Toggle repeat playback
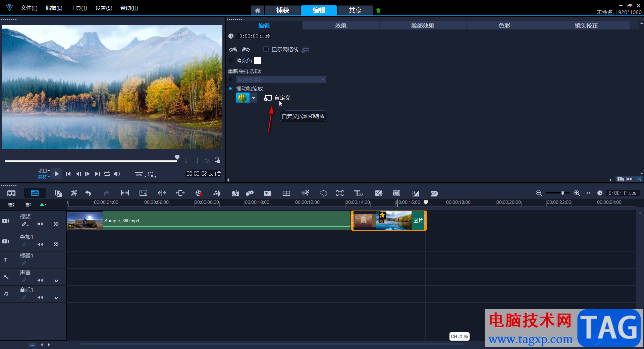The height and width of the screenshot is (349, 644). pyautogui.click(x=107, y=174)
